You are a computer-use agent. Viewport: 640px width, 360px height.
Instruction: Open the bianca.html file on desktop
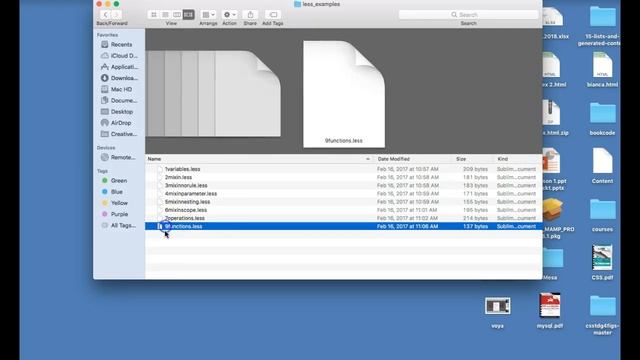point(602,70)
